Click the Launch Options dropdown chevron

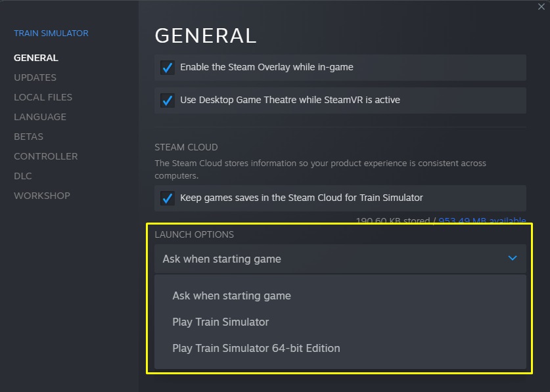(513, 259)
